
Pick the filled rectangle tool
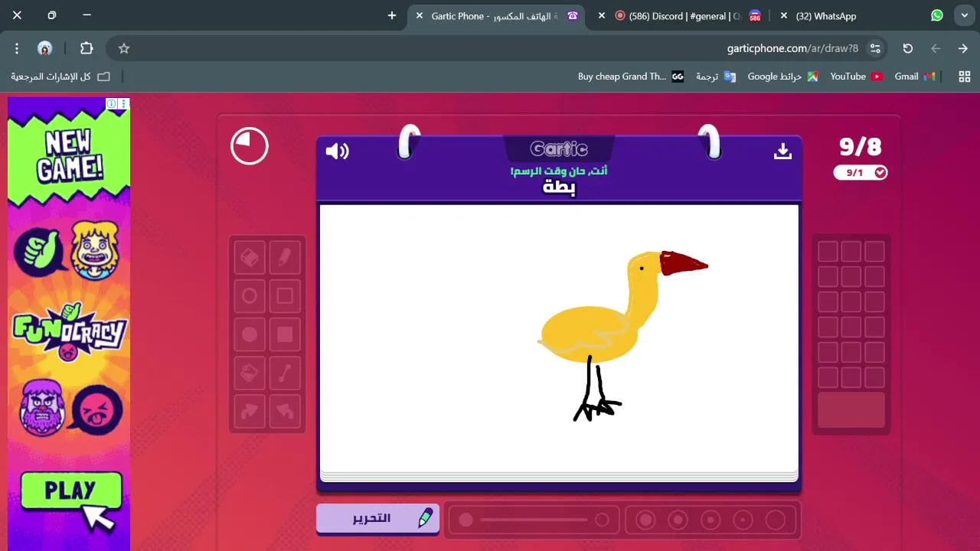coord(285,334)
